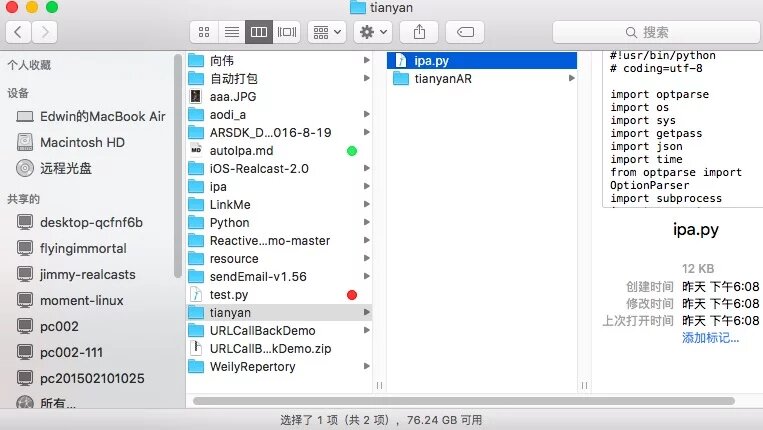Click the ipa folder icon
Image resolution: width=763 pixels, height=430 pixels.
pos(196,186)
